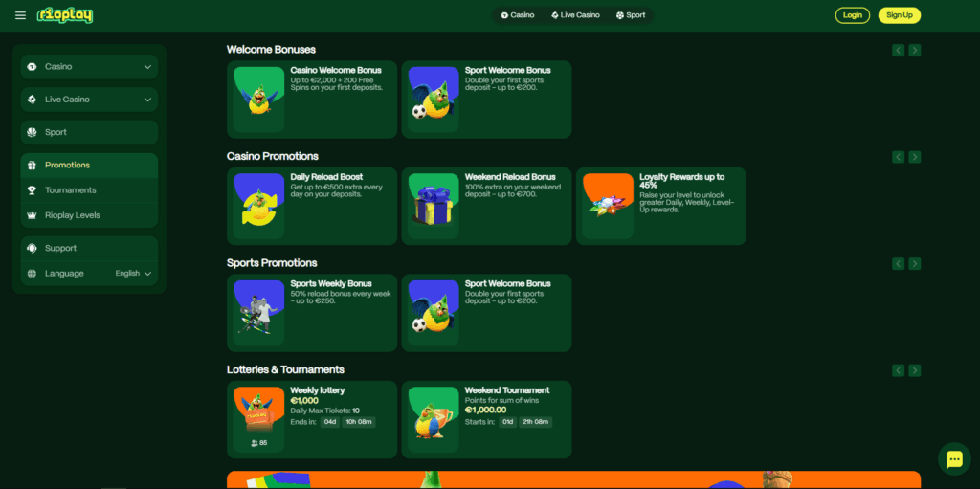
Task: Go to previous Sports Promotions slide
Action: coord(898,264)
